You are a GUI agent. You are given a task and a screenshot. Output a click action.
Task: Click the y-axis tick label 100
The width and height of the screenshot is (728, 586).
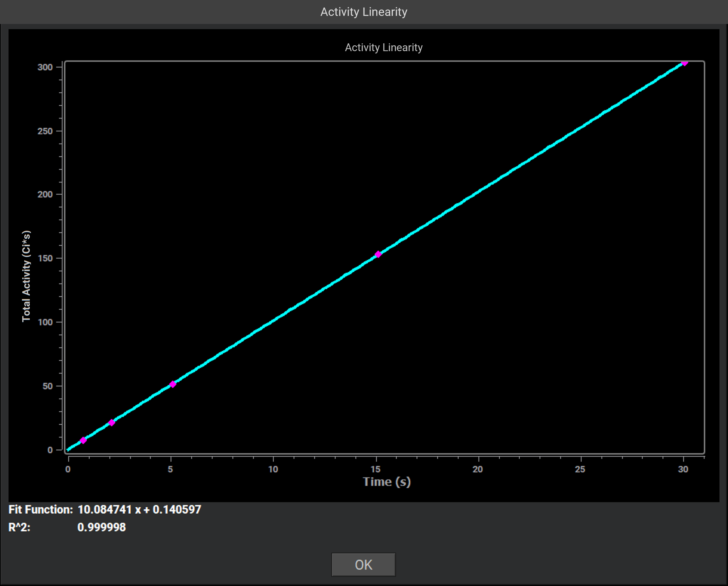tap(45, 322)
